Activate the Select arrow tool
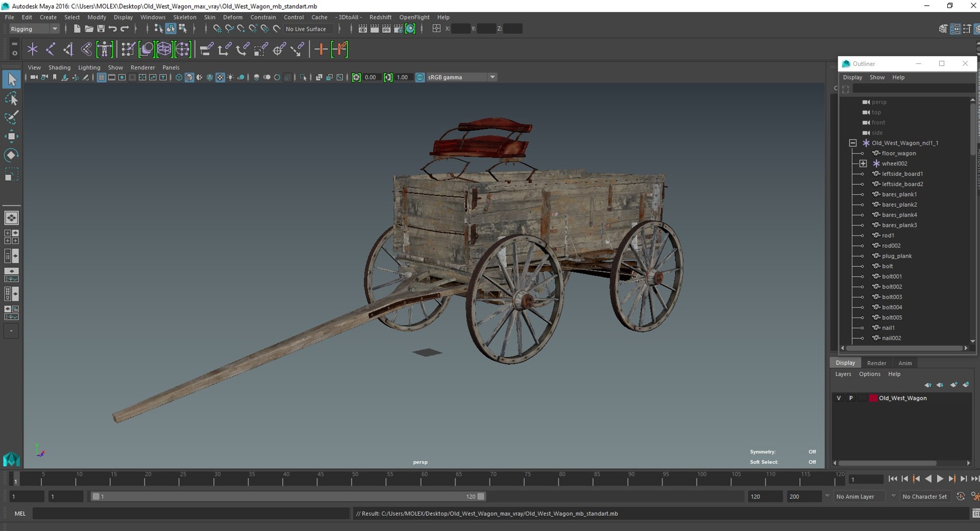Screen dimensions: 980x531 click(x=11, y=79)
